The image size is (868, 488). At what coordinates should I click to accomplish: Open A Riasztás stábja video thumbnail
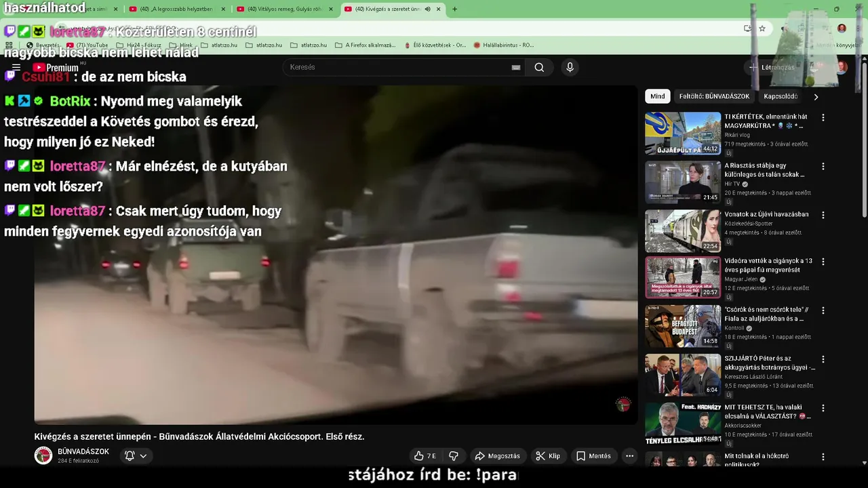683,182
